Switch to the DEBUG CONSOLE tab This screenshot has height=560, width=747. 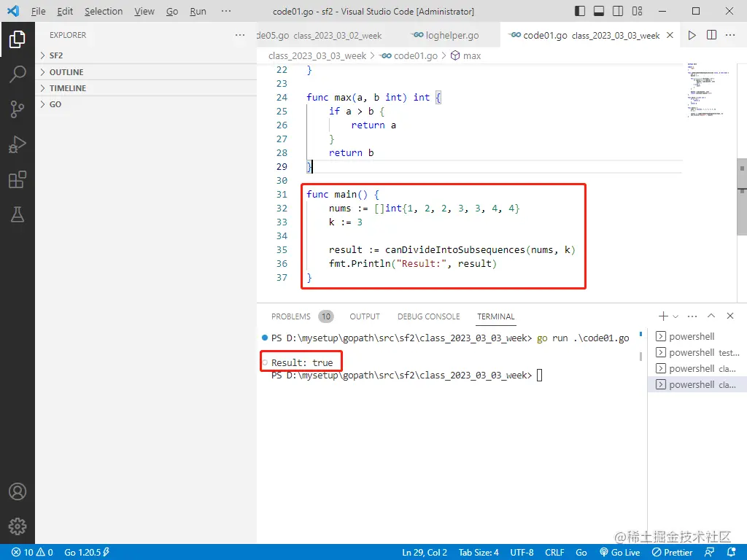[428, 316]
